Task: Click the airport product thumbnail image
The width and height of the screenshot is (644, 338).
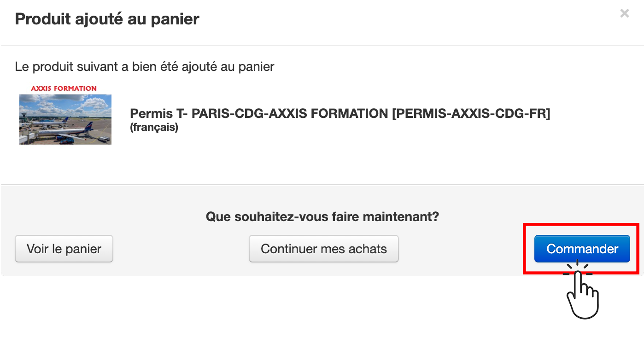Action: 65,119
